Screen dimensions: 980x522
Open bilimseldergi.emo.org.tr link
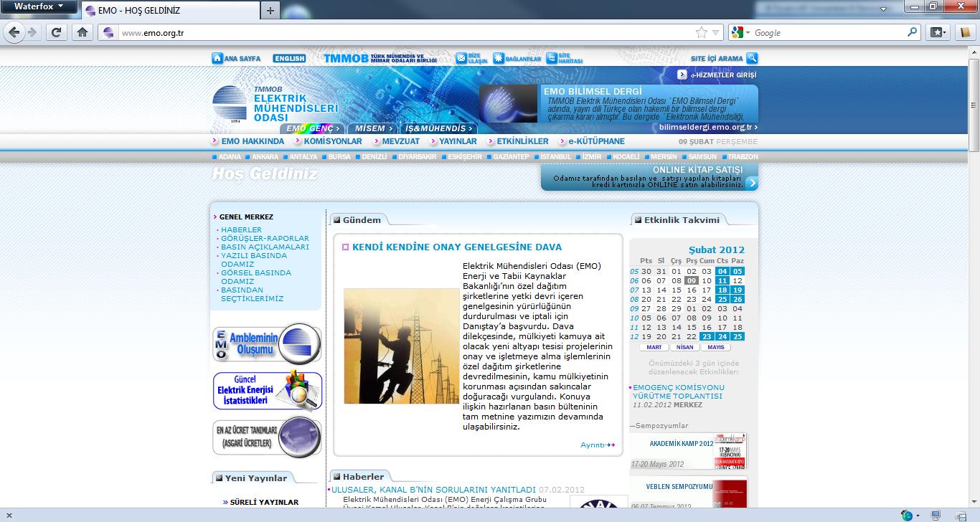[x=707, y=127]
